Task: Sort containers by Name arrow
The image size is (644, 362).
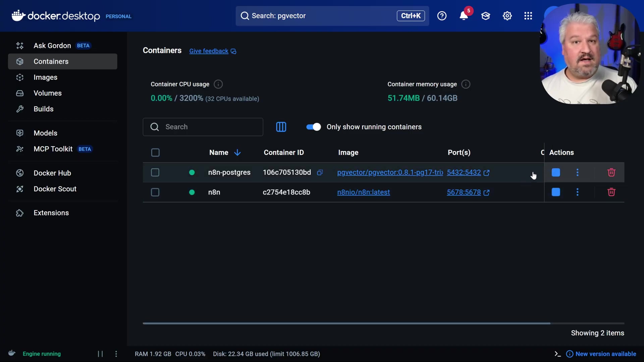Action: tap(237, 153)
